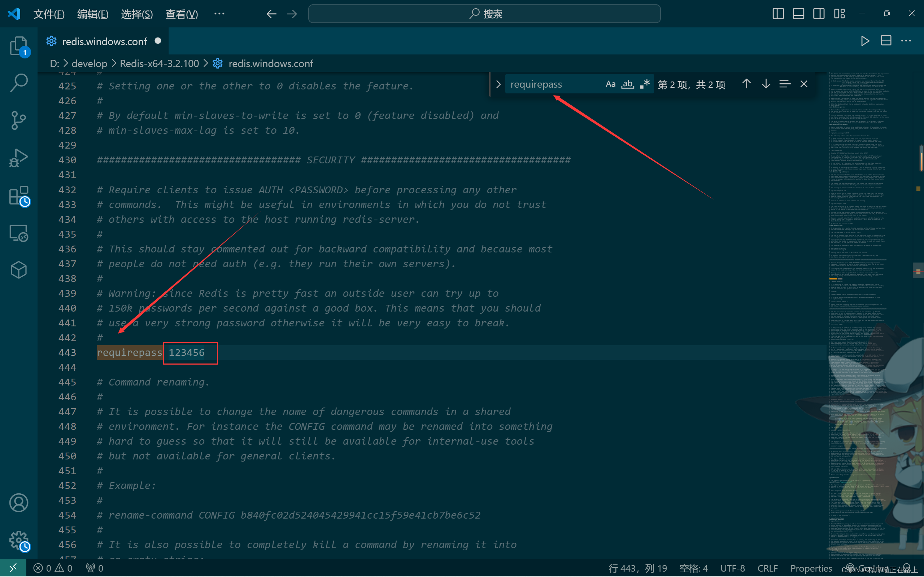Select the redis.windows.conf editor tab

104,41
